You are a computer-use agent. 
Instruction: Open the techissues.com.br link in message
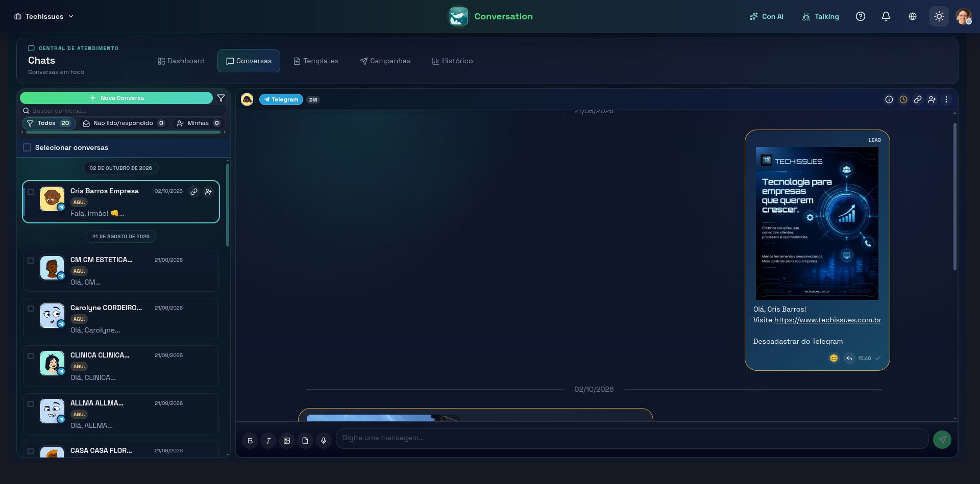(x=827, y=320)
